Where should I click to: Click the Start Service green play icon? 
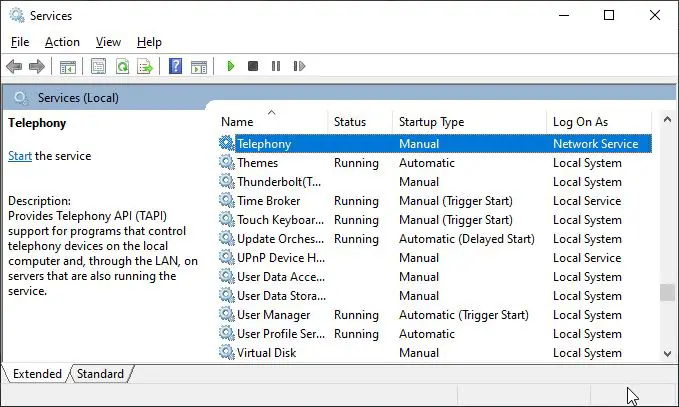231,66
